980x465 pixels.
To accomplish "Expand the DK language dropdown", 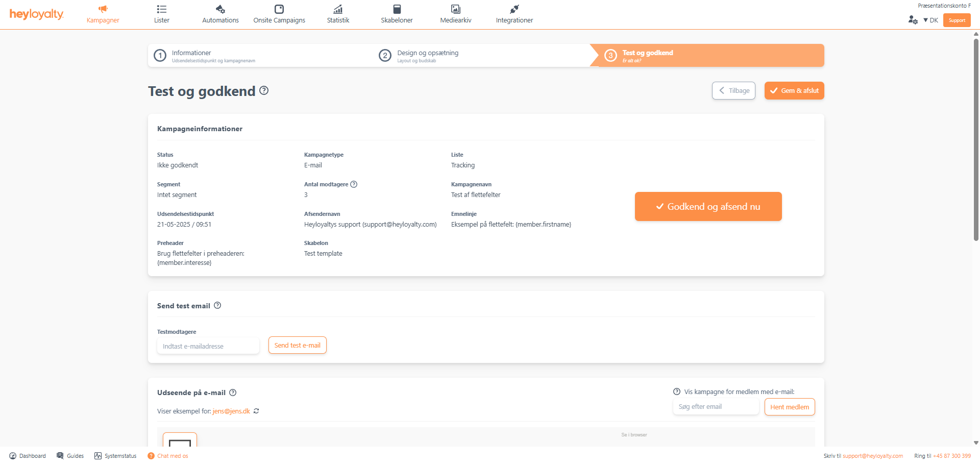I will (x=930, y=20).
